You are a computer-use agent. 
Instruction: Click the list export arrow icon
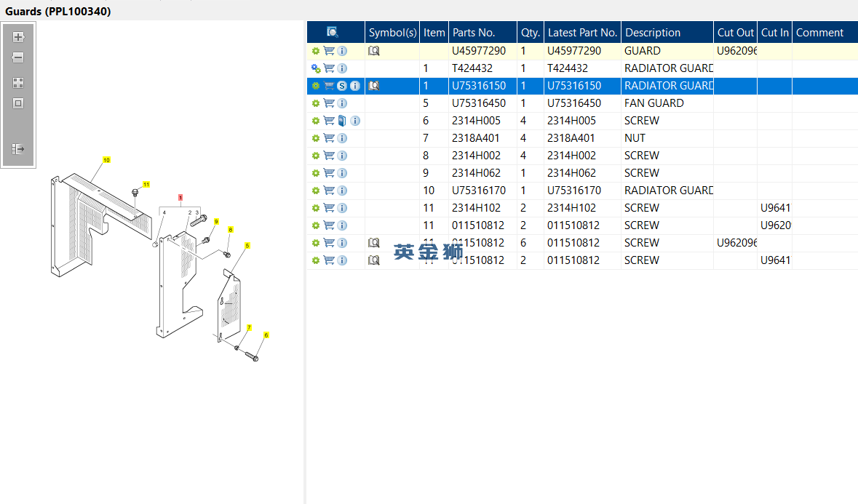click(x=18, y=149)
